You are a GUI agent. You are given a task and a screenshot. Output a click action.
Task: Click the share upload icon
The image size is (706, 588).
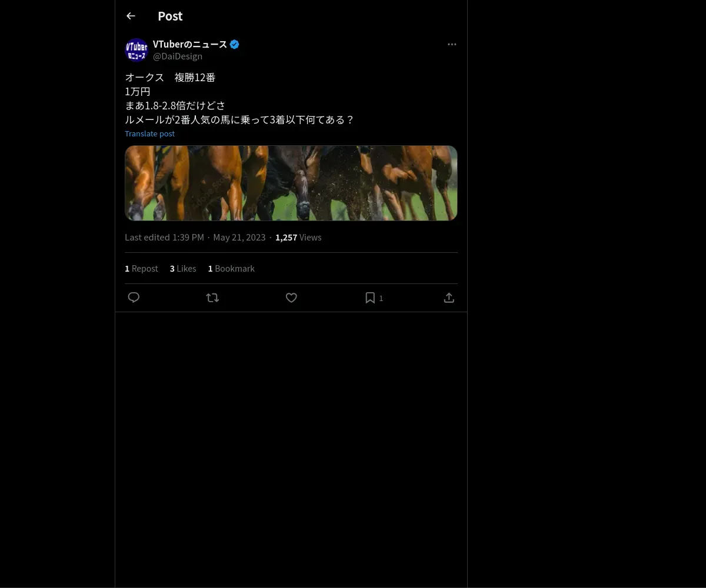coord(449,298)
